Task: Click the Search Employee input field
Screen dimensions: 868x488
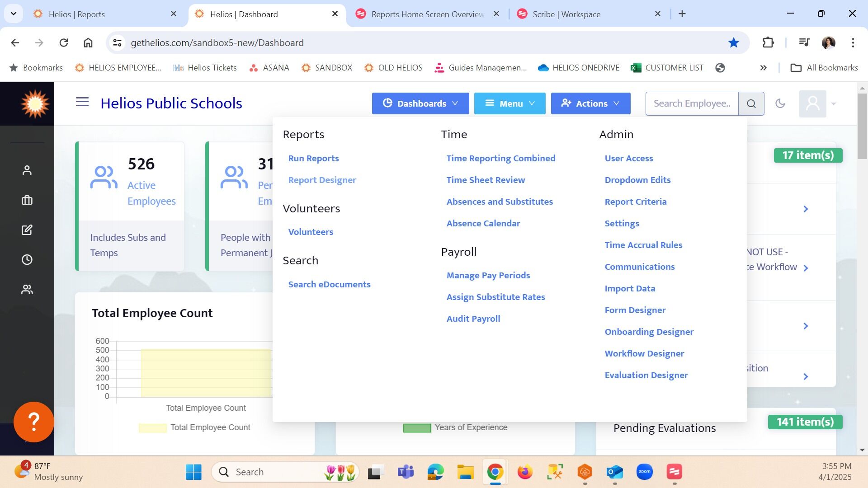Action: click(692, 103)
